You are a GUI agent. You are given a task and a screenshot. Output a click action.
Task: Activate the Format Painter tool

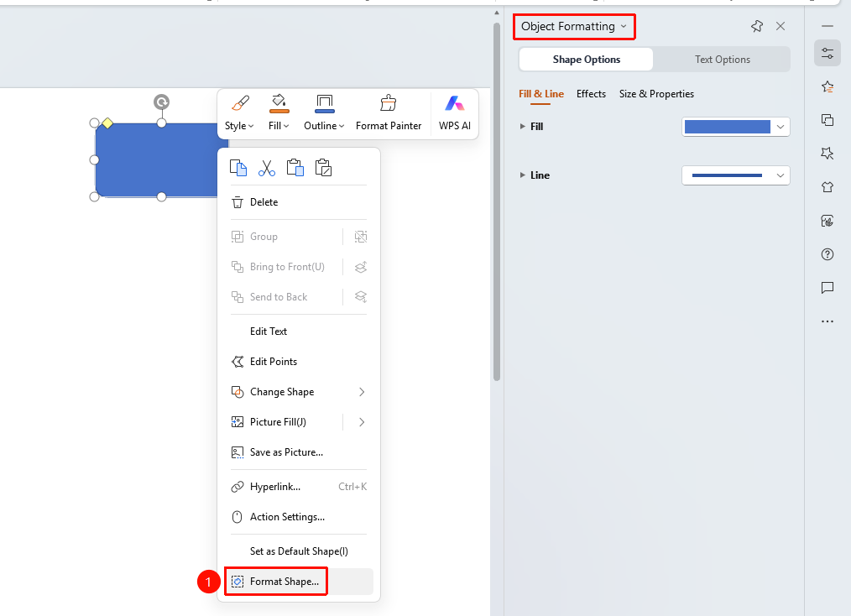tap(389, 113)
